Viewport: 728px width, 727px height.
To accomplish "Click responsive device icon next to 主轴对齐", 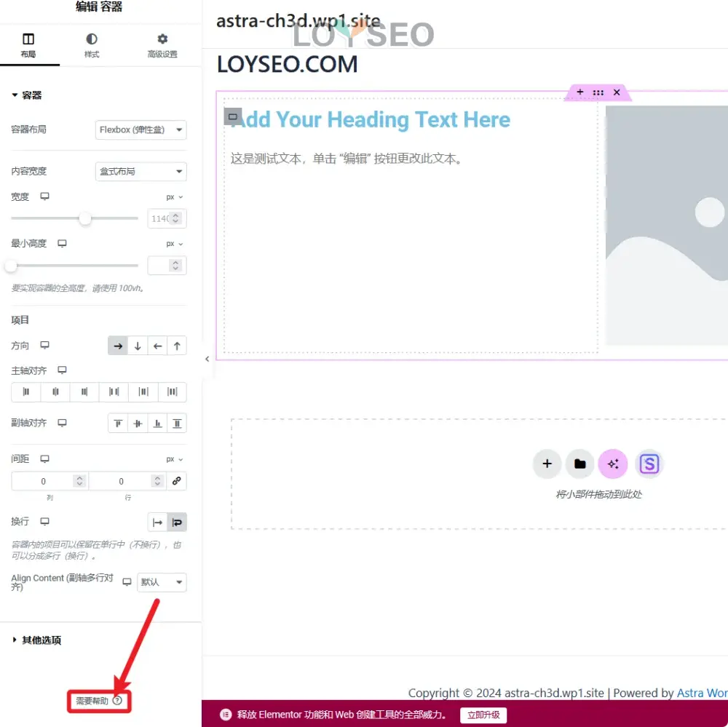I will tap(62, 370).
